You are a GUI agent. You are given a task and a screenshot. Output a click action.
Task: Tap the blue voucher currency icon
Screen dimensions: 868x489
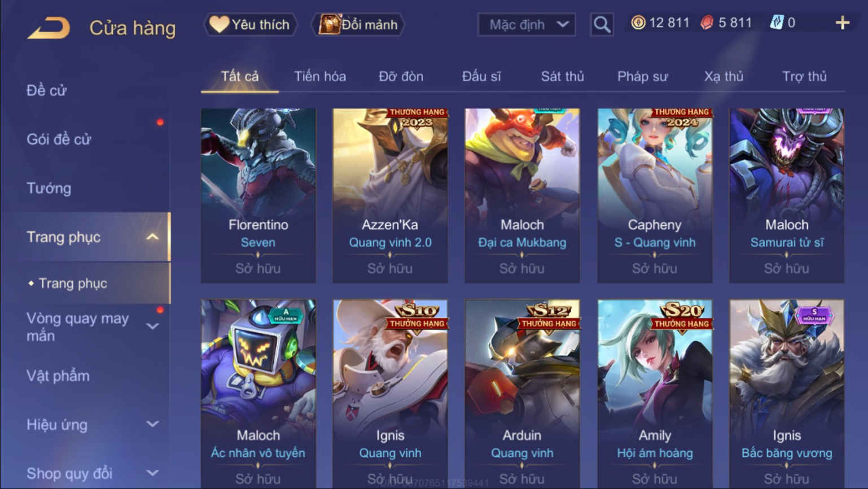777,23
